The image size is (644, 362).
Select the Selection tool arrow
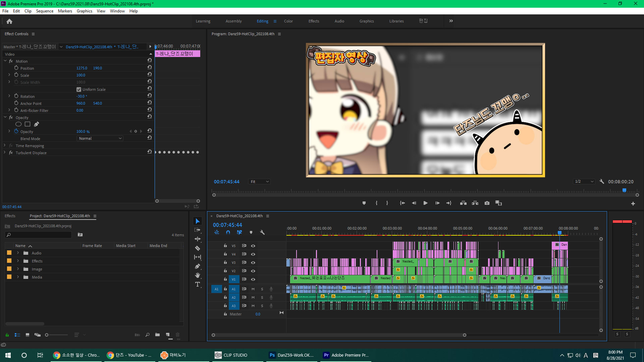click(198, 221)
